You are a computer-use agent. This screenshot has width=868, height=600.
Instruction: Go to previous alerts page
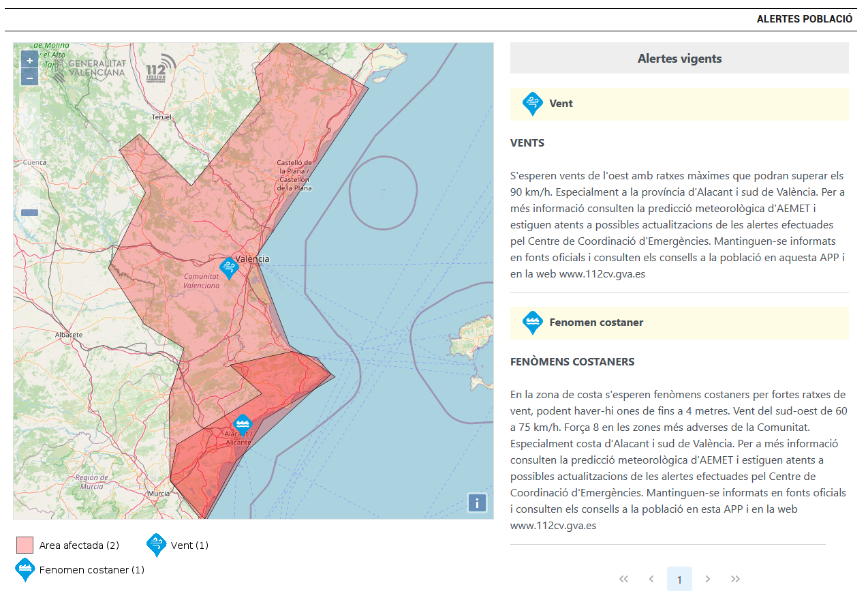pos(651,579)
